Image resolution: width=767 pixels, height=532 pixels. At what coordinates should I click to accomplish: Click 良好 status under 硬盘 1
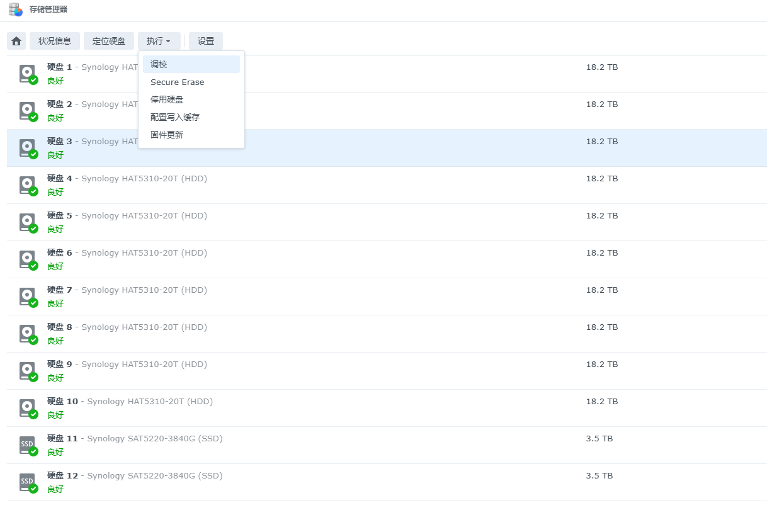point(55,81)
